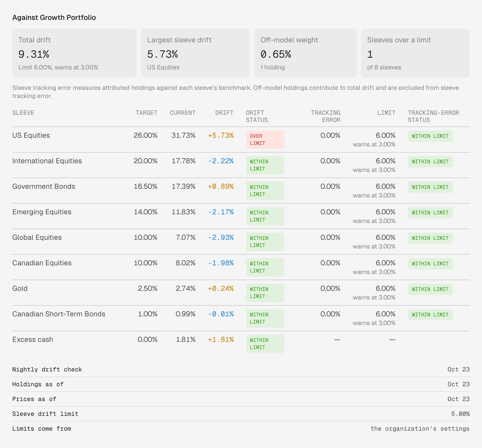This screenshot has height=448, width=482.
Task: Click the Nightly drift check label
Action: [47, 369]
